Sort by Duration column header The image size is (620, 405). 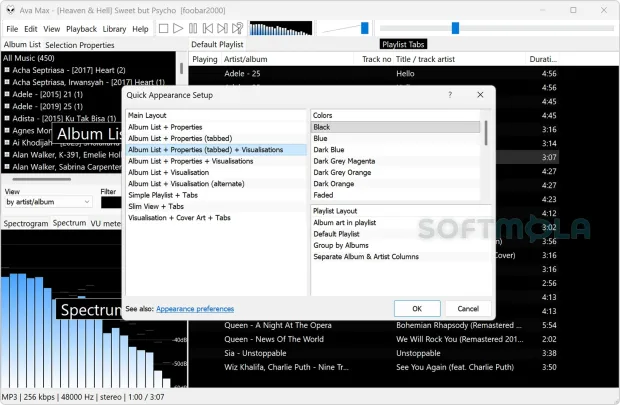[543, 59]
